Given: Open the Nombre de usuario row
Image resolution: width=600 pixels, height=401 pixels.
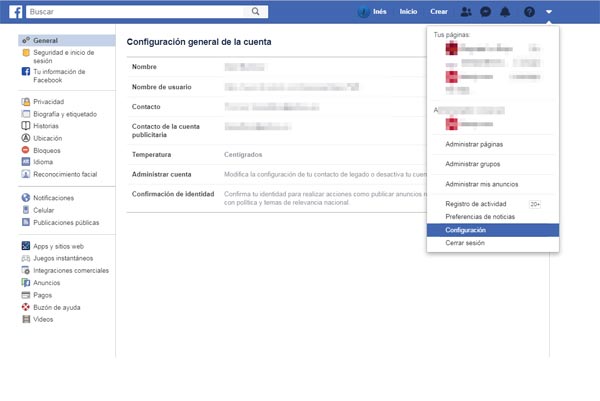Looking at the screenshot, I should pyautogui.click(x=277, y=87).
